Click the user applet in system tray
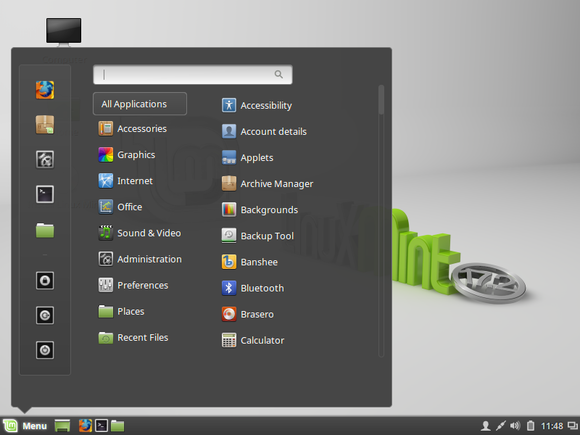 tap(486, 426)
